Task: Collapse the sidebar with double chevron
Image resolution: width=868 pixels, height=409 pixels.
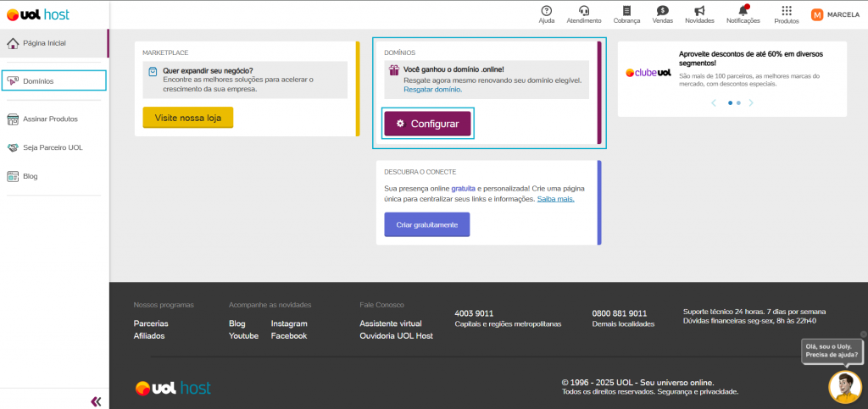Action: [96, 401]
